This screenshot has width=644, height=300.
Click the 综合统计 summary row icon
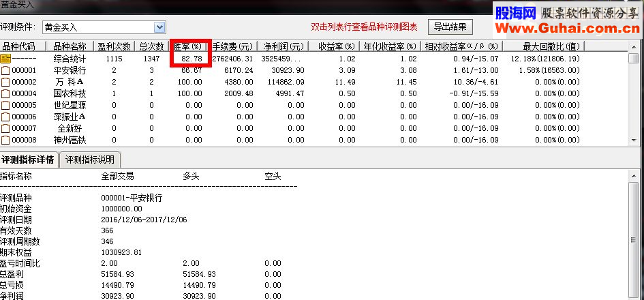click(5, 59)
